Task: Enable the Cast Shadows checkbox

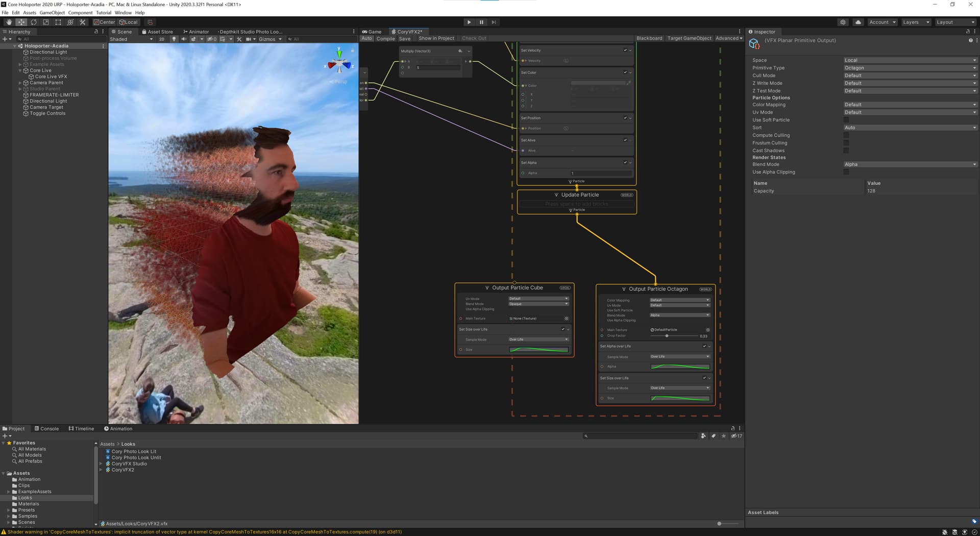Action: tap(846, 151)
